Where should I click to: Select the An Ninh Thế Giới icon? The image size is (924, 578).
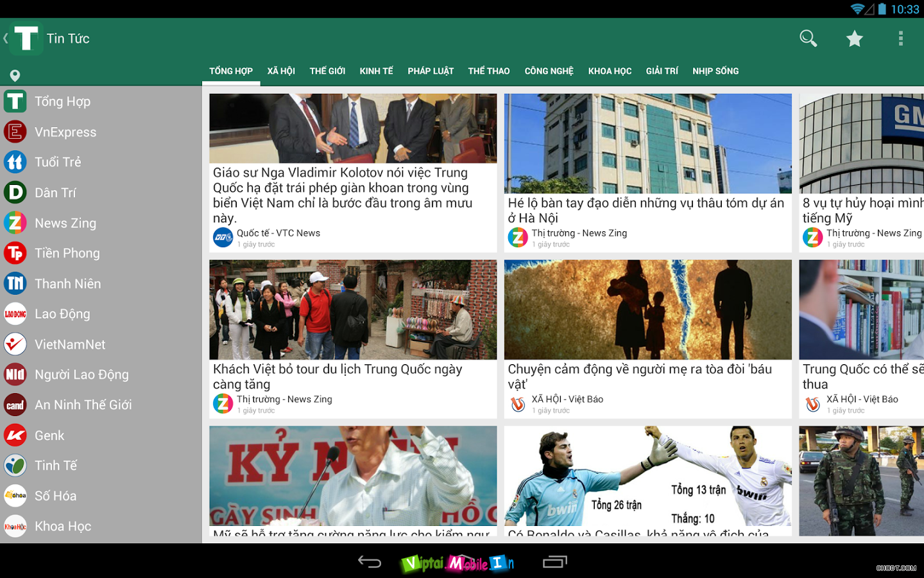15,405
